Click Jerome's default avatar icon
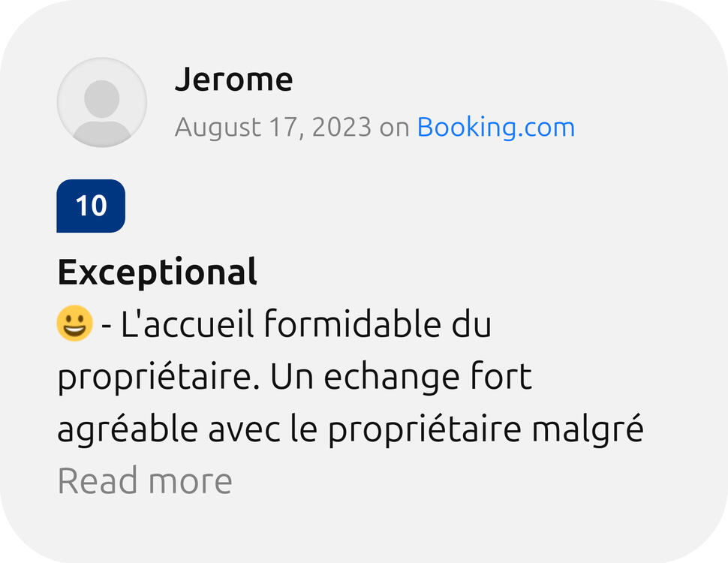 [x=101, y=102]
